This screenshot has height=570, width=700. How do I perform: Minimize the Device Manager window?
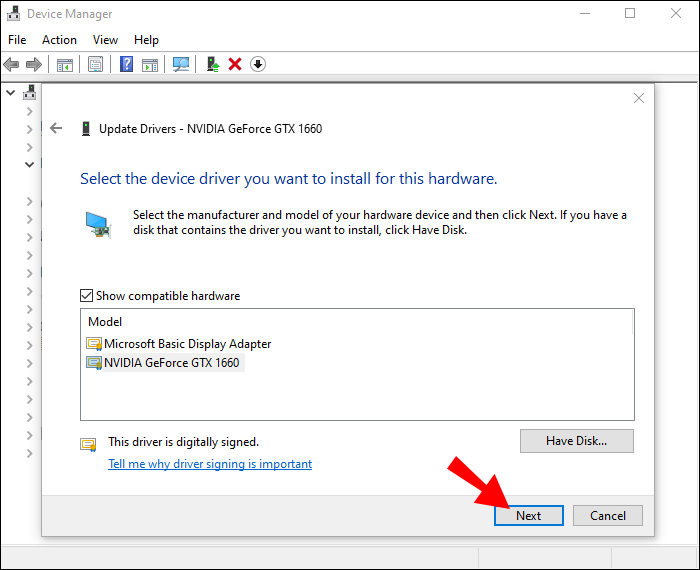click(x=585, y=13)
